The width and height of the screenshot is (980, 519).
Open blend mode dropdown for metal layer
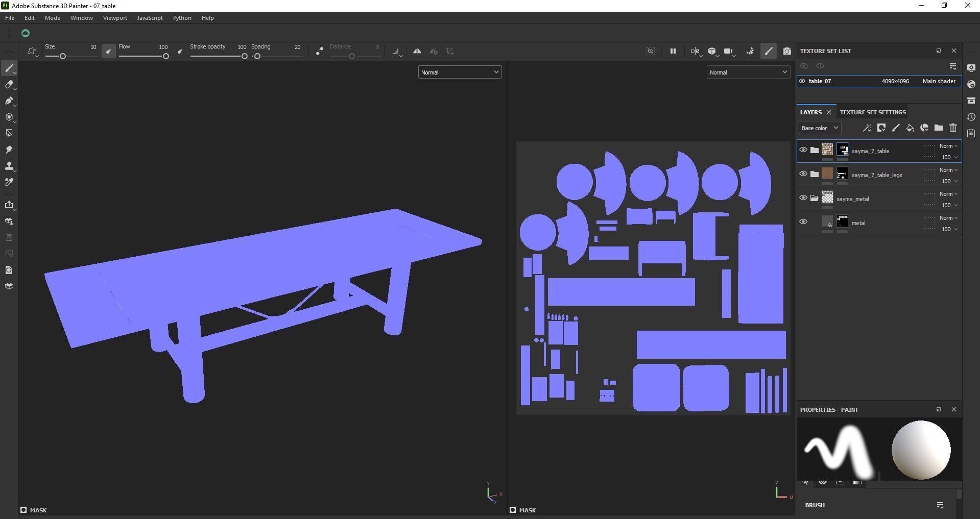pos(949,218)
